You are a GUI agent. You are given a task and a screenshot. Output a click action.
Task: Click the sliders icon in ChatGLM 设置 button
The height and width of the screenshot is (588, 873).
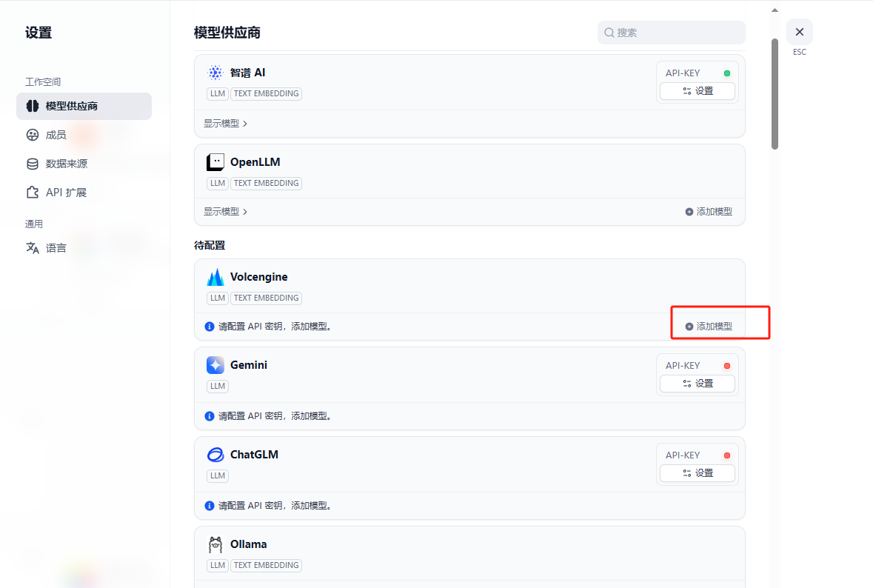[x=687, y=473]
